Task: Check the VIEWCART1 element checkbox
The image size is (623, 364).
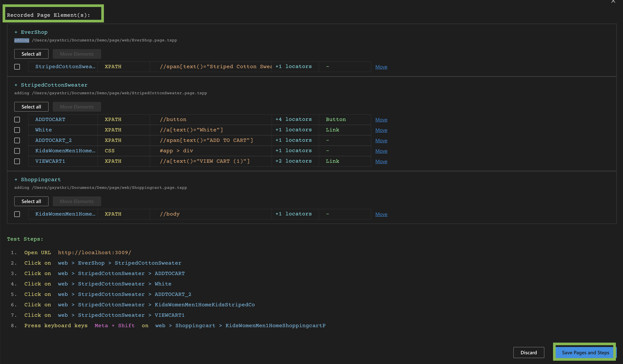Action: 17,161
